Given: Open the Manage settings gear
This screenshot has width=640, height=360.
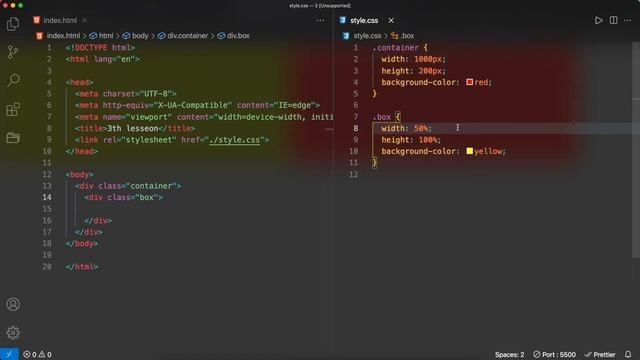Looking at the screenshot, I should click(13, 333).
